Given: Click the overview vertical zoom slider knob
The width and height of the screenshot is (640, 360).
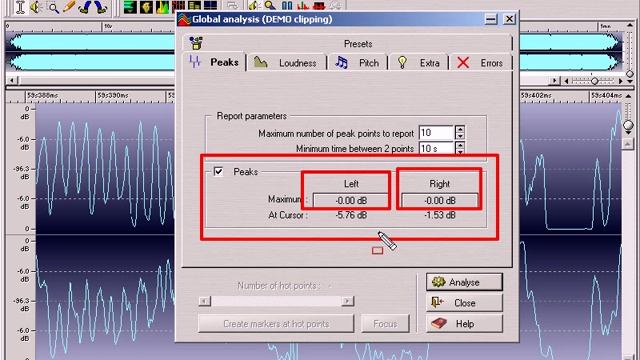Looking at the screenshot, I should [x=630, y=74].
